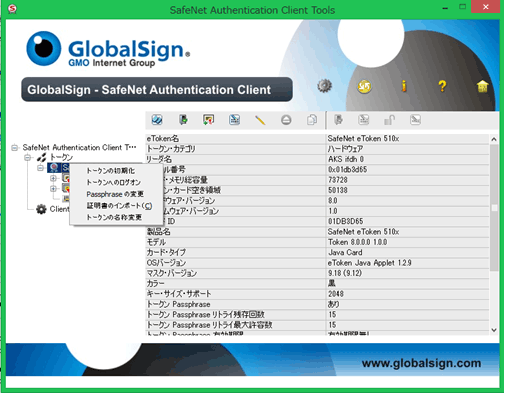Click the eToken名 row label
This screenshot has height=394, width=505.
click(x=163, y=138)
